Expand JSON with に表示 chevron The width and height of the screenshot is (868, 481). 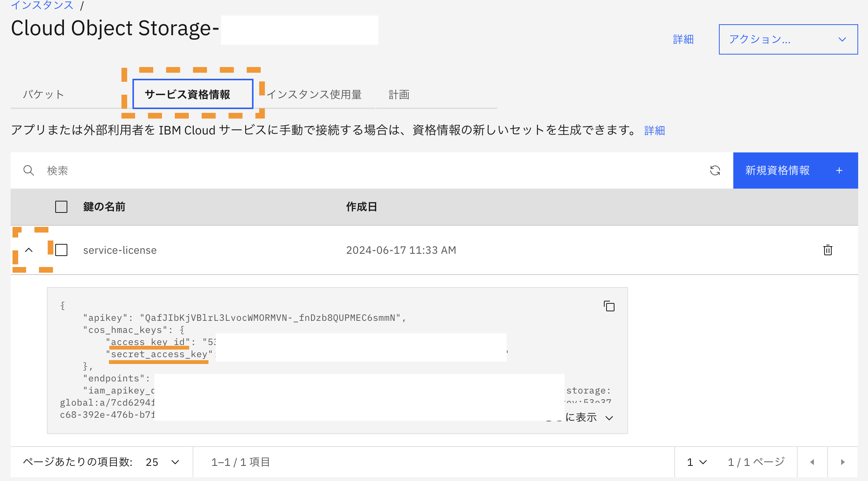(x=609, y=418)
